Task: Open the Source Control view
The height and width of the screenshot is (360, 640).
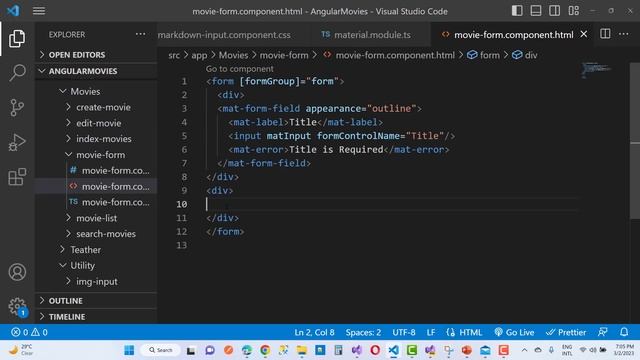Action: pyautogui.click(x=17, y=108)
